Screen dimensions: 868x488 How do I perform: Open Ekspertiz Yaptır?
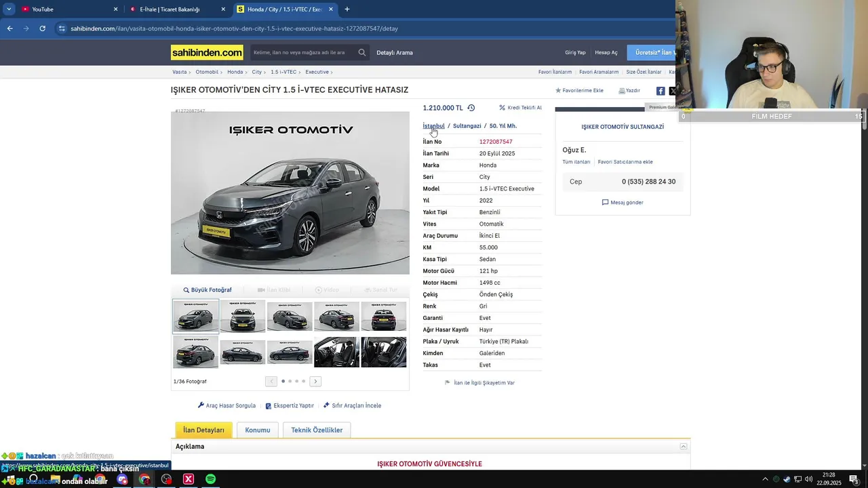(290, 405)
